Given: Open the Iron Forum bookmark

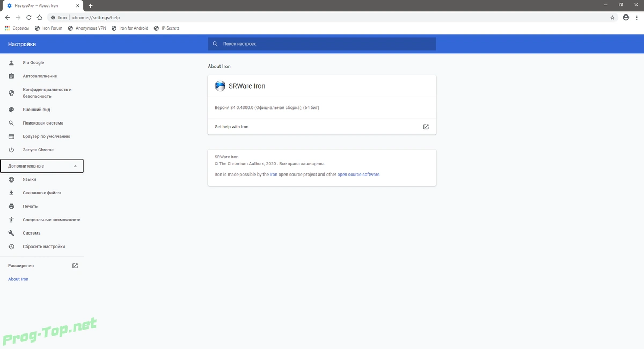Looking at the screenshot, I should (48, 28).
